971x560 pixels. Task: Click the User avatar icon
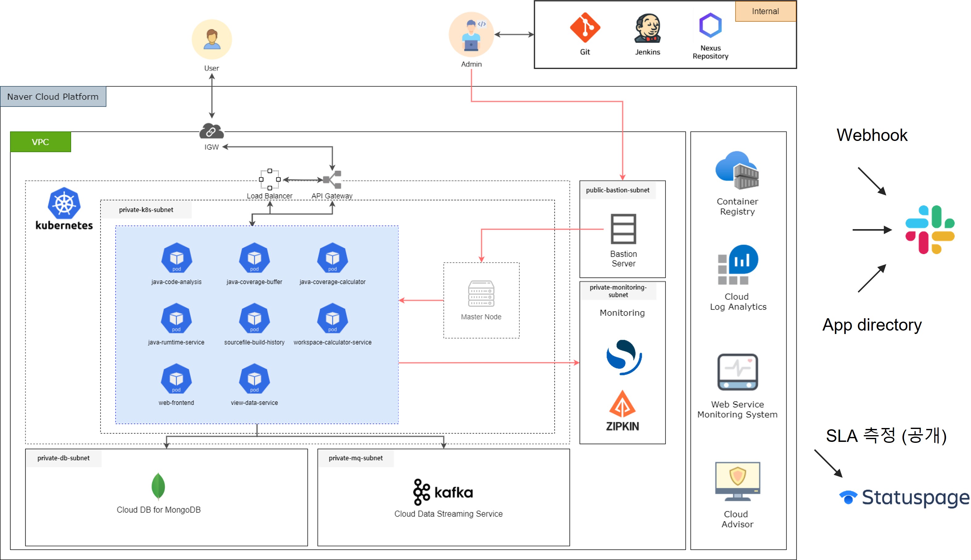pos(212,39)
